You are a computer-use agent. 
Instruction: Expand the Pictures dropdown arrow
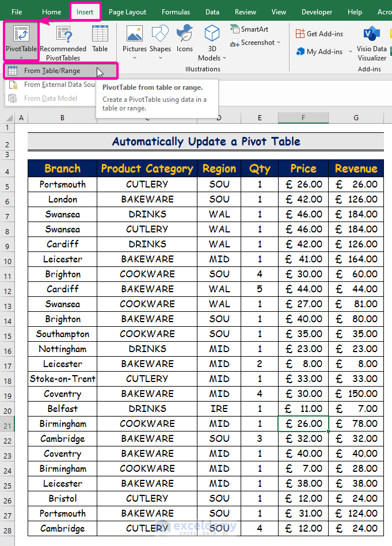[x=135, y=58]
